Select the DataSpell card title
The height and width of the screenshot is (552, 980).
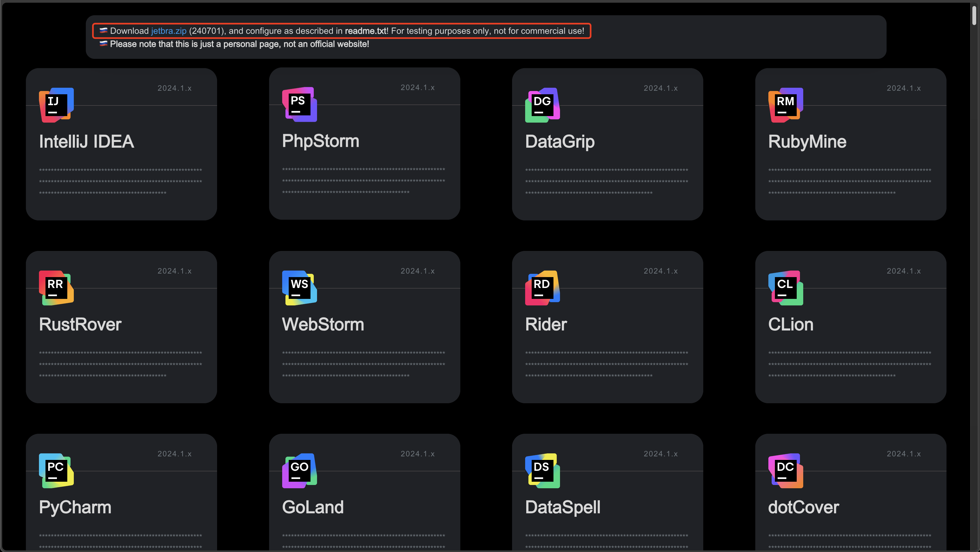[563, 508]
